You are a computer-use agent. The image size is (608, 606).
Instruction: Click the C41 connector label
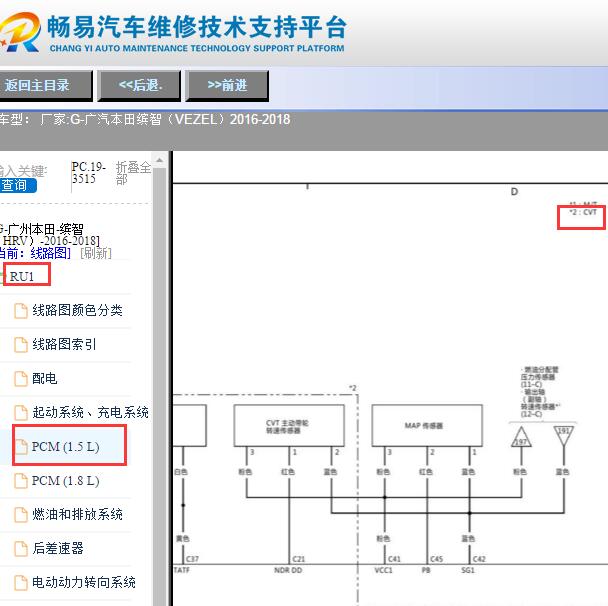394,559
